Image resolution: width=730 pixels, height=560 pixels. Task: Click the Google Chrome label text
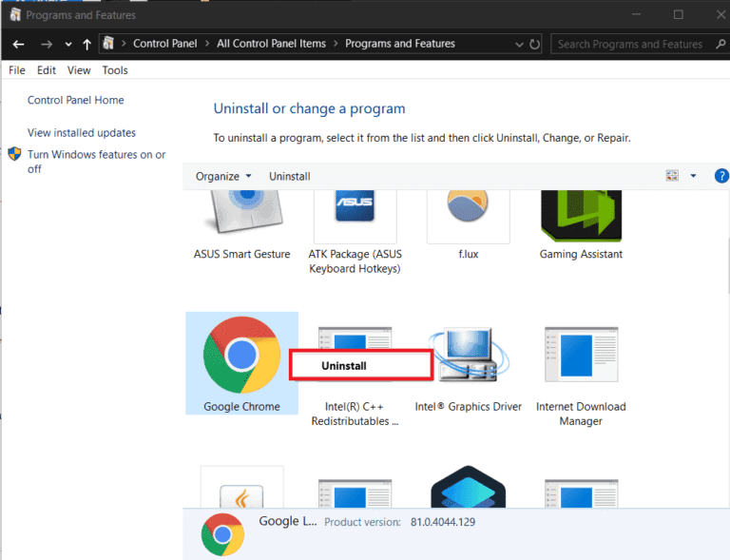(241, 406)
